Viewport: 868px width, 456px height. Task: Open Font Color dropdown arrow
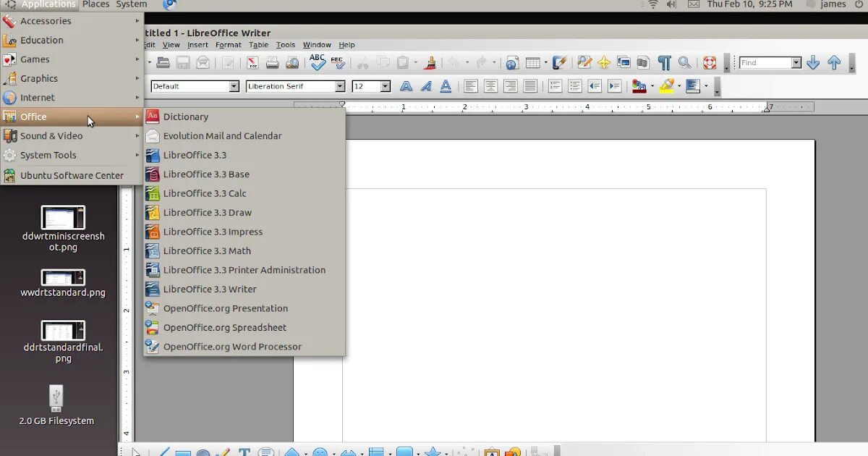coord(652,86)
